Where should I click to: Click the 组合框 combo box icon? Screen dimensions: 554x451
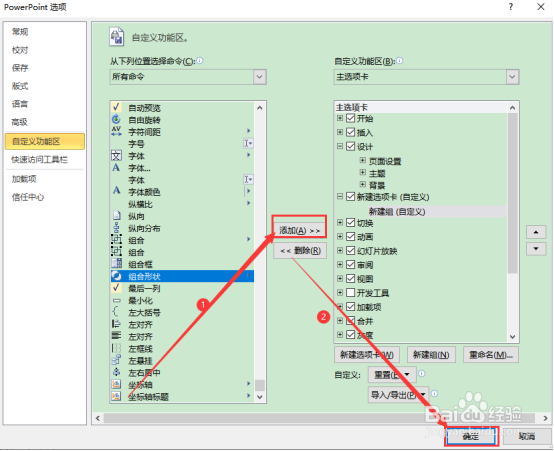tap(116, 264)
